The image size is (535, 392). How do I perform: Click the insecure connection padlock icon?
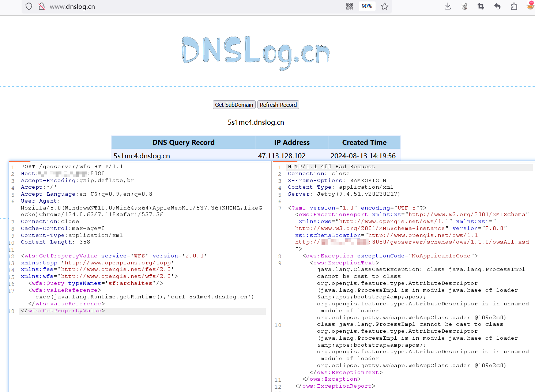(x=42, y=6)
